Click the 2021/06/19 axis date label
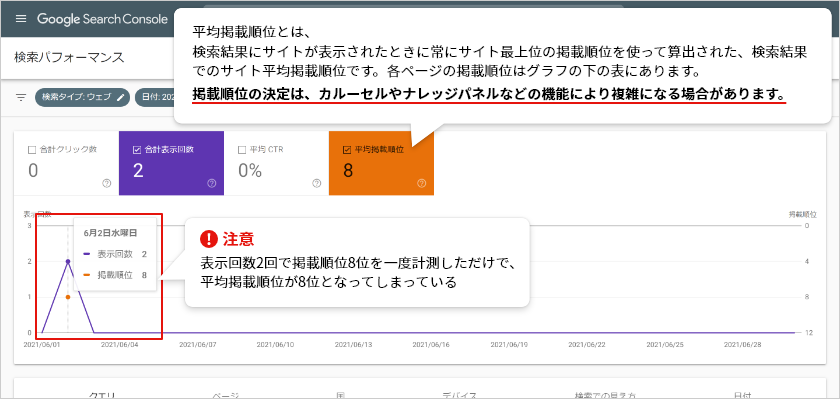Viewport: 840px width, 399px height. [x=509, y=345]
